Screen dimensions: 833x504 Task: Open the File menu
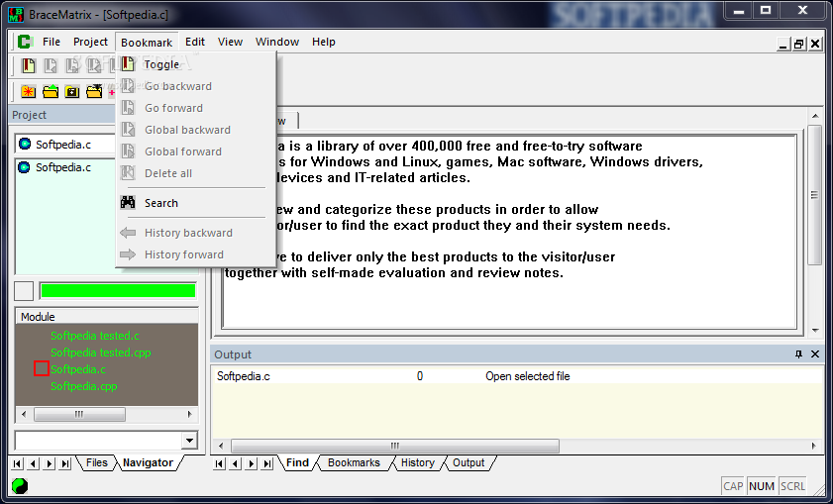coord(52,42)
